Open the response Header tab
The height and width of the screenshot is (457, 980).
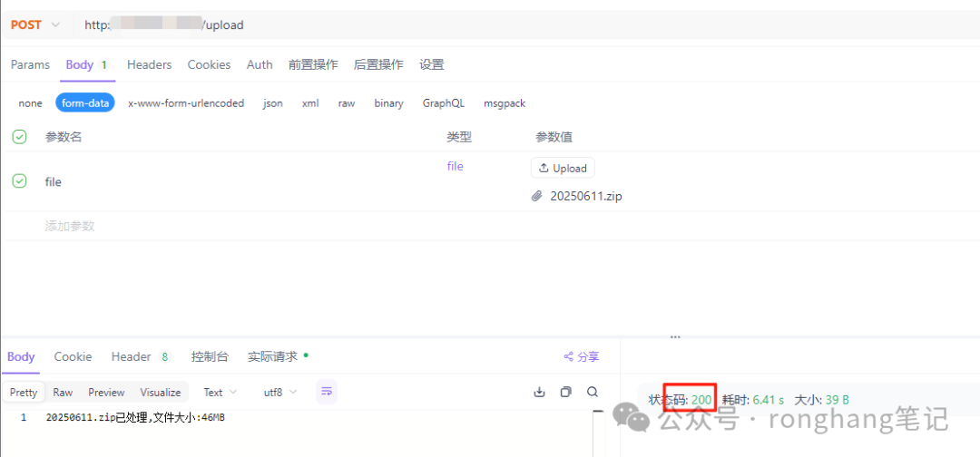tap(141, 356)
